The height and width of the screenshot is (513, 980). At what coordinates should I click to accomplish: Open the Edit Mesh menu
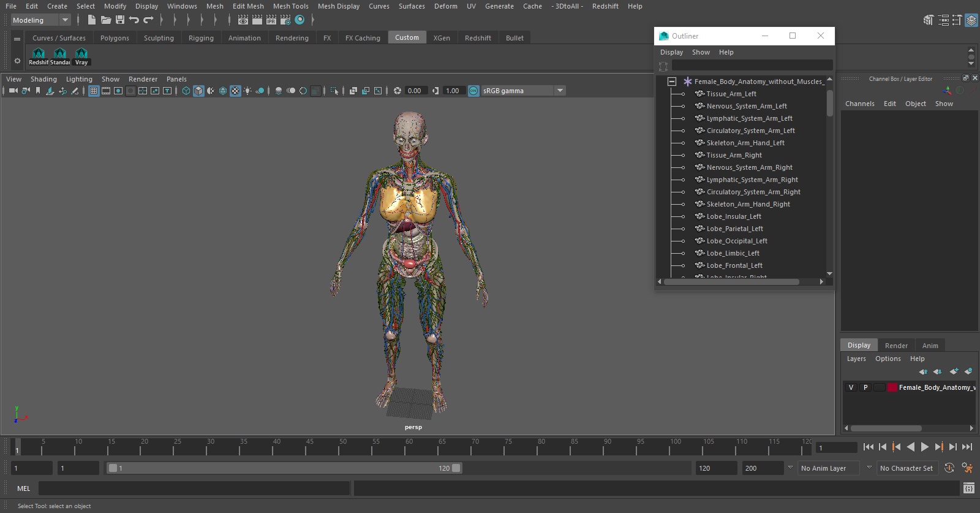click(248, 6)
